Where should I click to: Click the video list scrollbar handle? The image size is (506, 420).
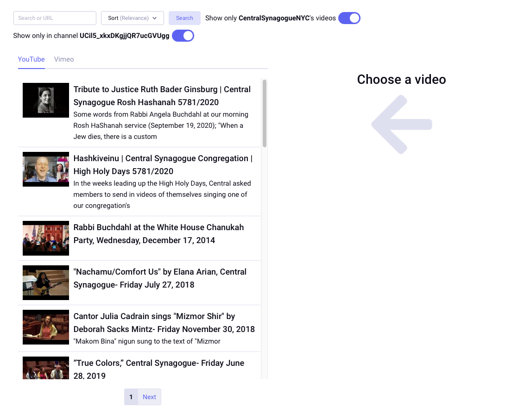click(x=265, y=113)
